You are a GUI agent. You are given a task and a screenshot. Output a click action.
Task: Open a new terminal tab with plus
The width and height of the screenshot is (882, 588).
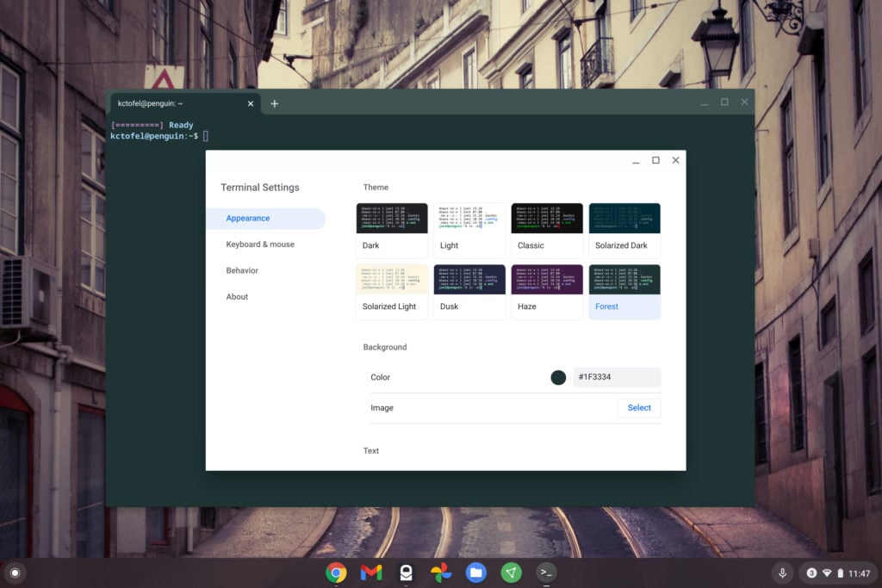pyautogui.click(x=275, y=103)
